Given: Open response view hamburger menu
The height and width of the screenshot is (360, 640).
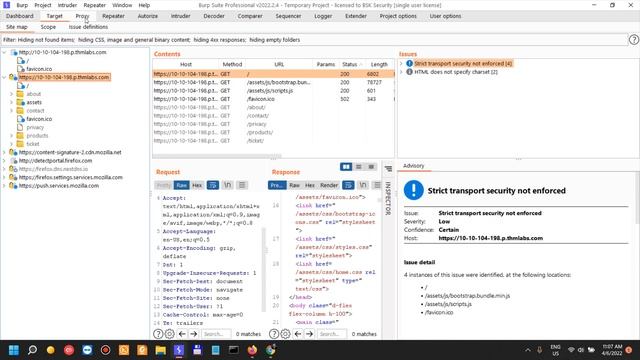Looking at the screenshot, I should click(377, 185).
